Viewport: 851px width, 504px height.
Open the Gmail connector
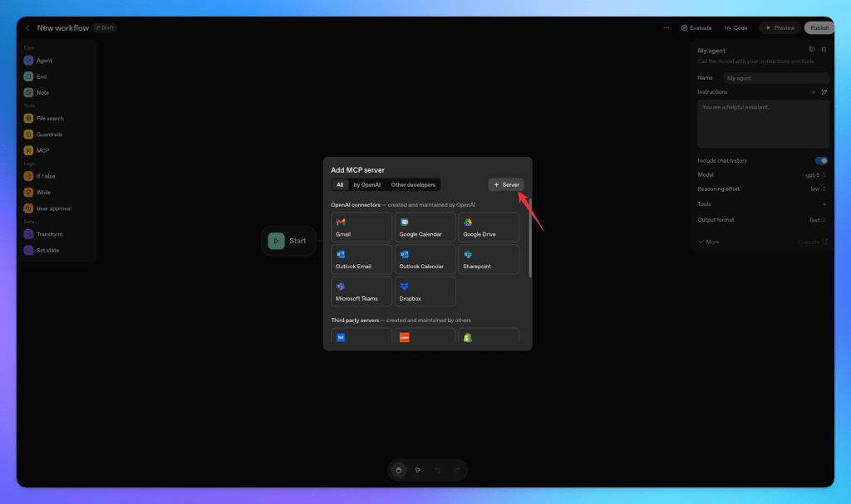point(361,226)
